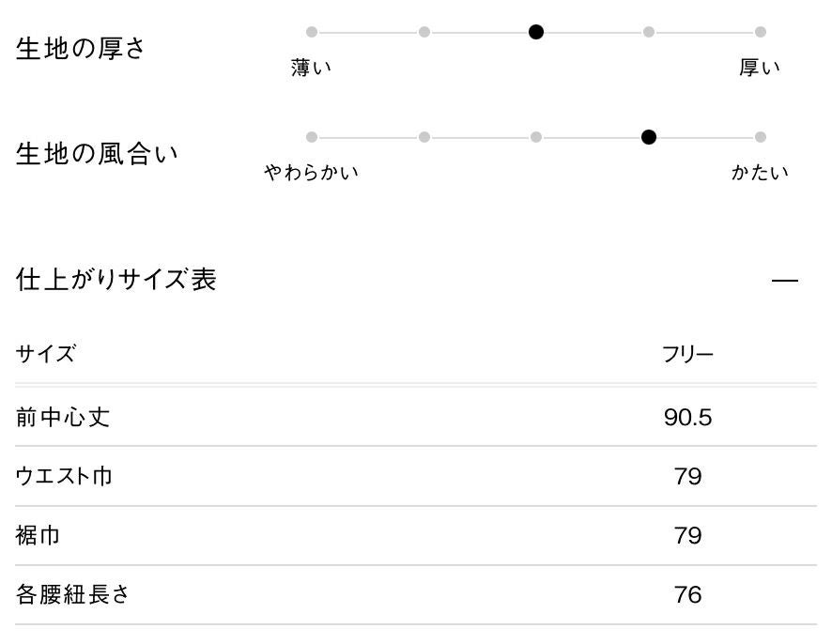
Task: Click the filled fourth dot on the 生地の風合い scale
Action: point(648,137)
